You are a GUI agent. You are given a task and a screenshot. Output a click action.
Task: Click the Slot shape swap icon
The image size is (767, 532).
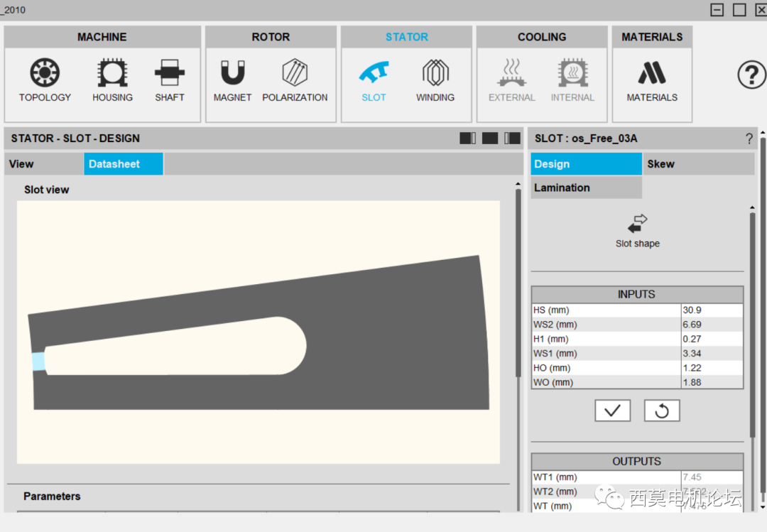coord(637,224)
